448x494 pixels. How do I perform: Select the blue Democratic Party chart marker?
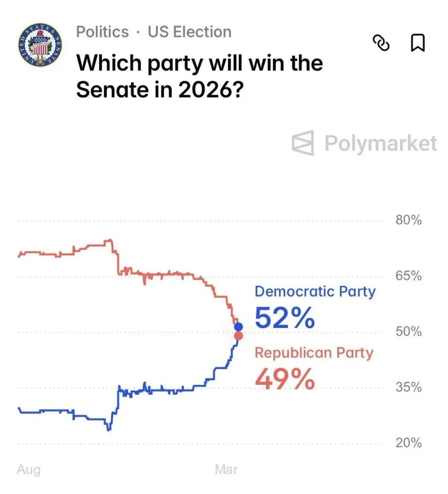239,327
